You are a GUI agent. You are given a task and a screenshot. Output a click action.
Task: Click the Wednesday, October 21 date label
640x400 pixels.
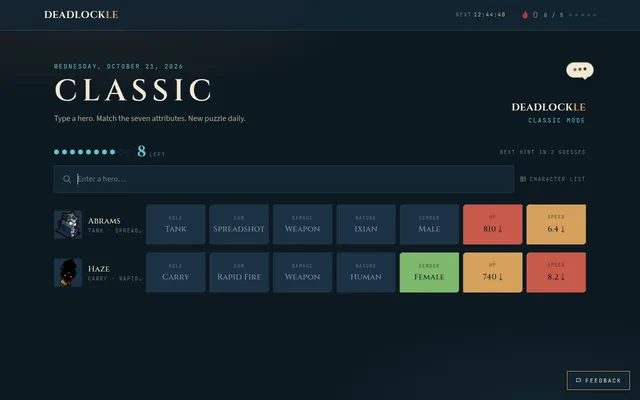coord(118,66)
